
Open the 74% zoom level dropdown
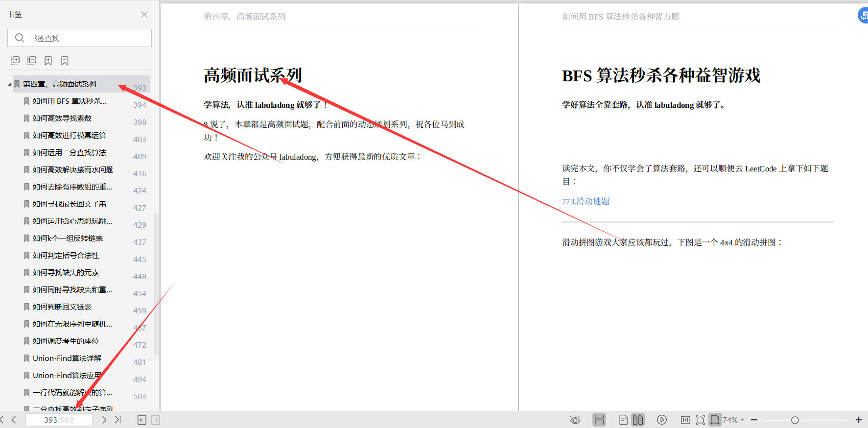point(733,420)
